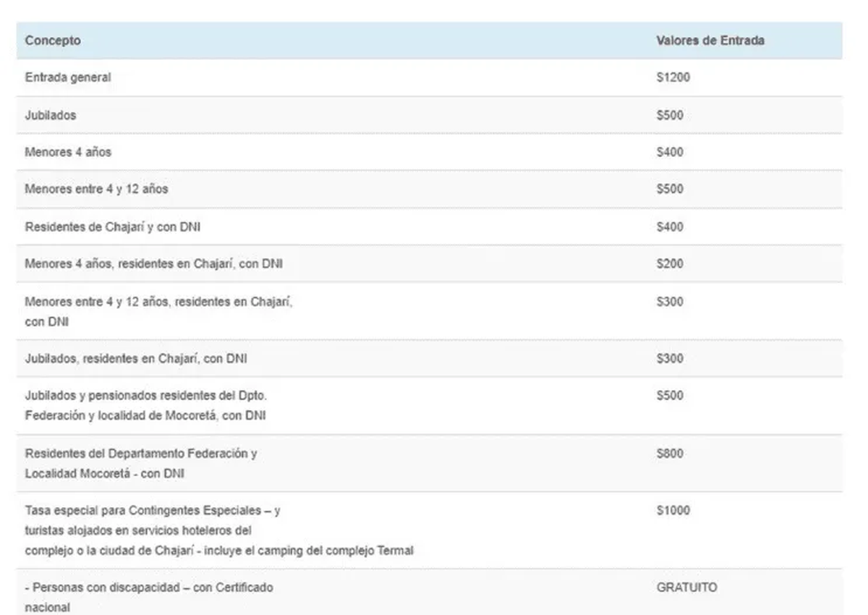Click the $400 price for Residentes de Chajarí
Viewport: 868px width, 615px height.
(670, 227)
